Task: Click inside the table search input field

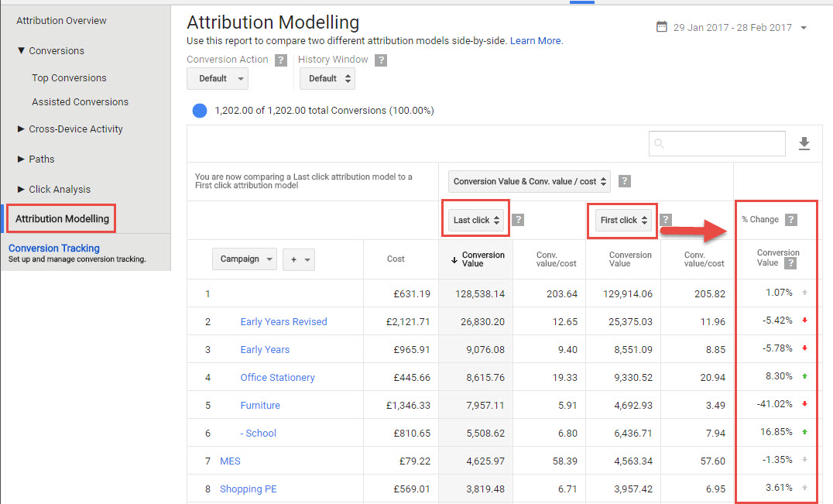Action: pos(716,143)
